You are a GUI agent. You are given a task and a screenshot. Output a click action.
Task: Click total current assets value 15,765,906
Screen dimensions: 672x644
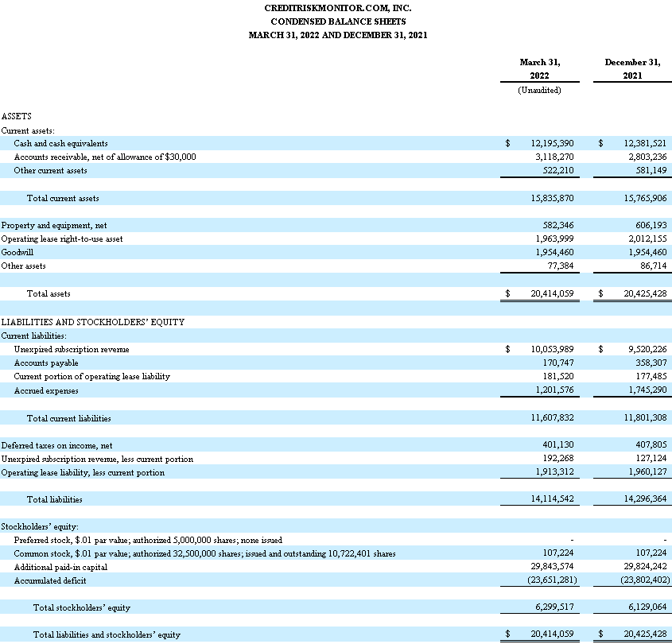645,199
